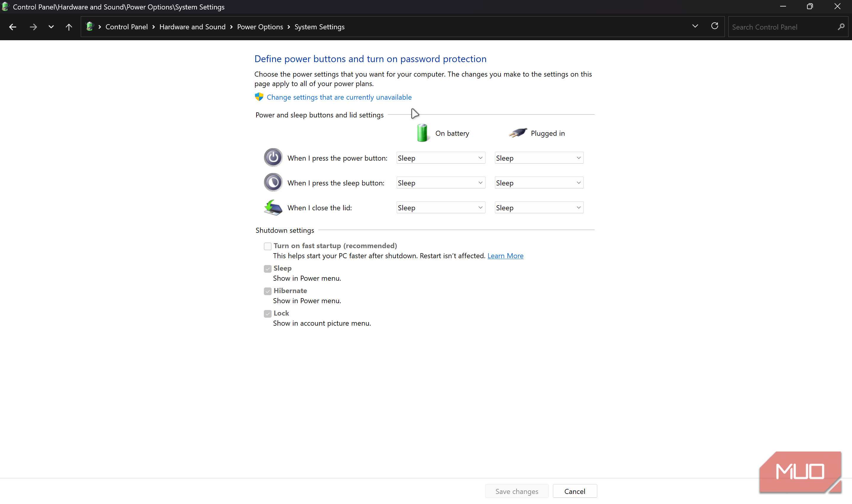Minimize the Control Panel window
Screen dimensions: 852x504
[x=783, y=7]
